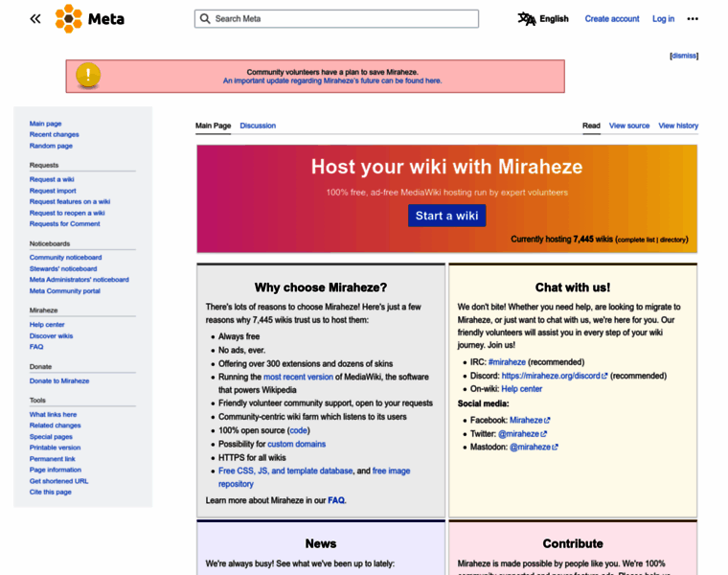728x575 pixels.
Task: Select the Read tab
Action: tap(591, 126)
